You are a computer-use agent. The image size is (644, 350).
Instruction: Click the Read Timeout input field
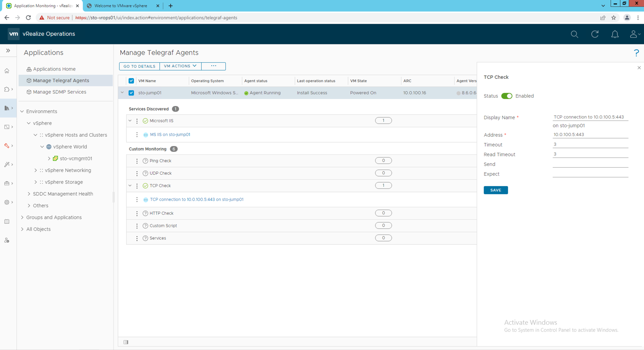click(x=590, y=154)
